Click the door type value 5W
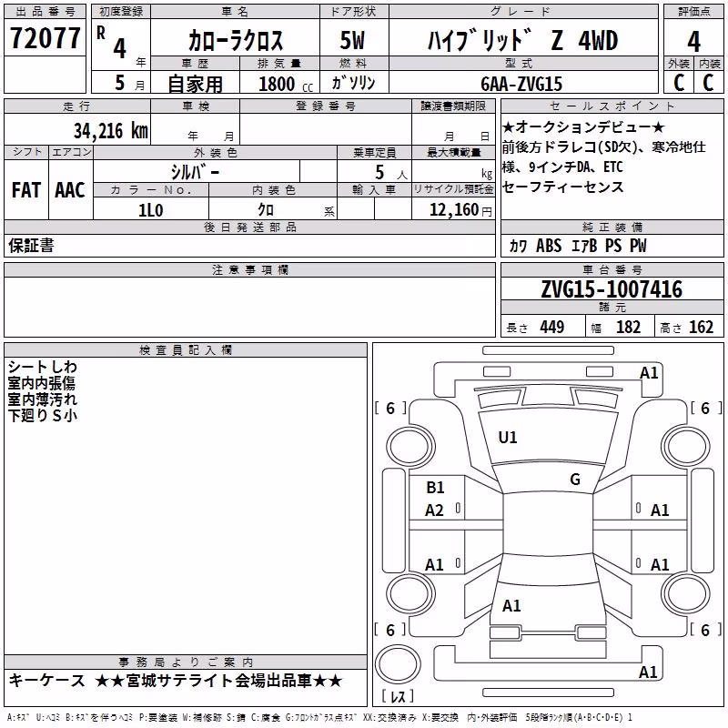Screen dimensions: 728x728 352,40
